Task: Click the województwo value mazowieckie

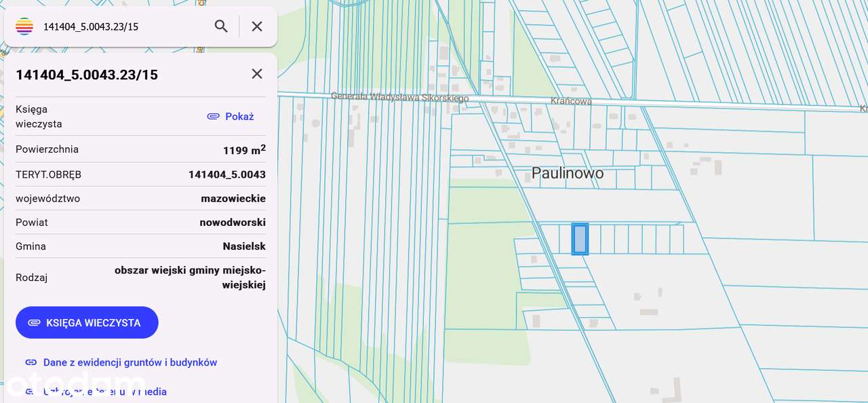Action: [x=233, y=199]
